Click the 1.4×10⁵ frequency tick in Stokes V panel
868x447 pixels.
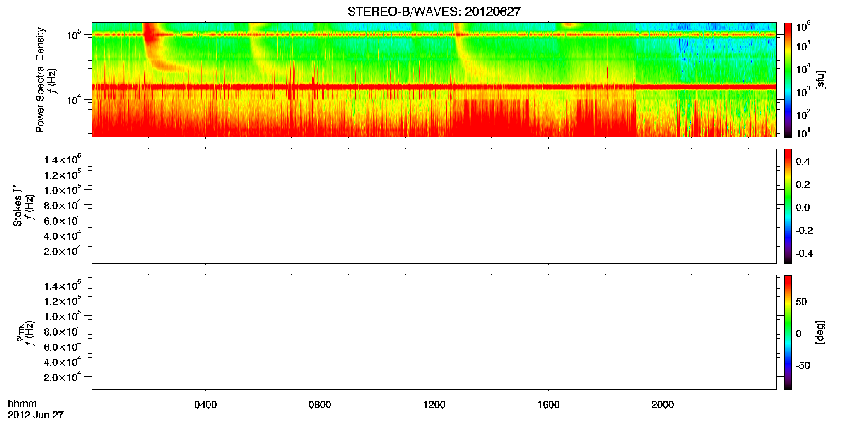[x=63, y=159]
